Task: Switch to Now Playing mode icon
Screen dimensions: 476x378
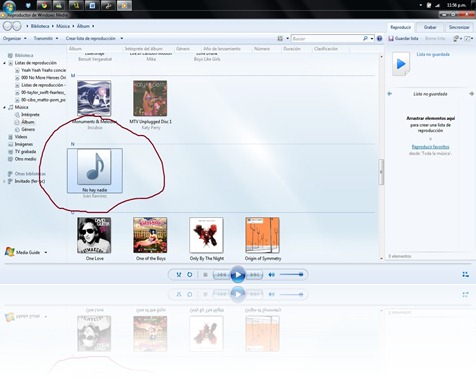Action: pyautogui.click(x=466, y=274)
